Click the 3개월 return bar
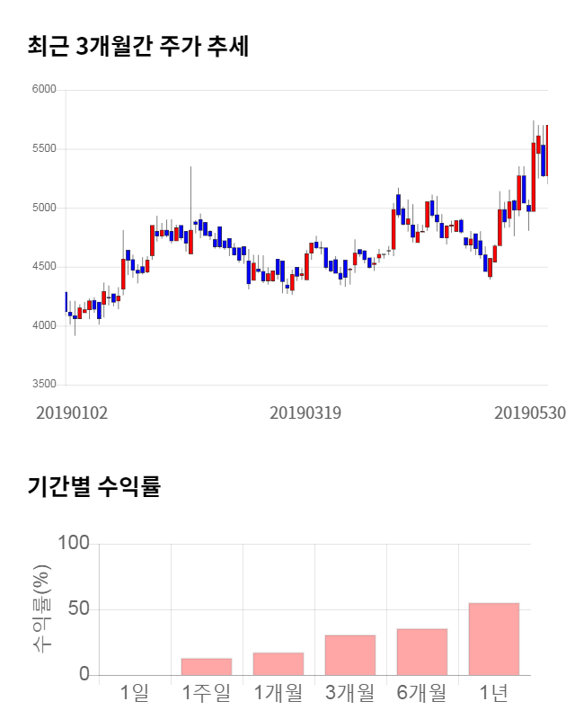575x728 pixels. (350, 655)
